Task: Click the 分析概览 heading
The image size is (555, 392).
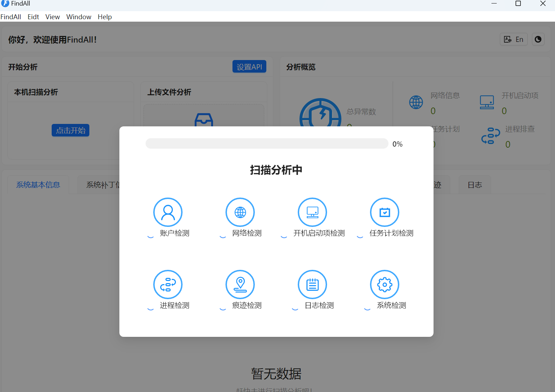Action: pyautogui.click(x=301, y=67)
